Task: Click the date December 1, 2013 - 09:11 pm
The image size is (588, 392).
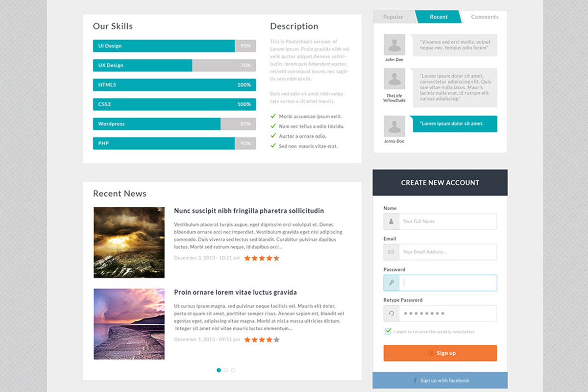Action: [x=207, y=340]
